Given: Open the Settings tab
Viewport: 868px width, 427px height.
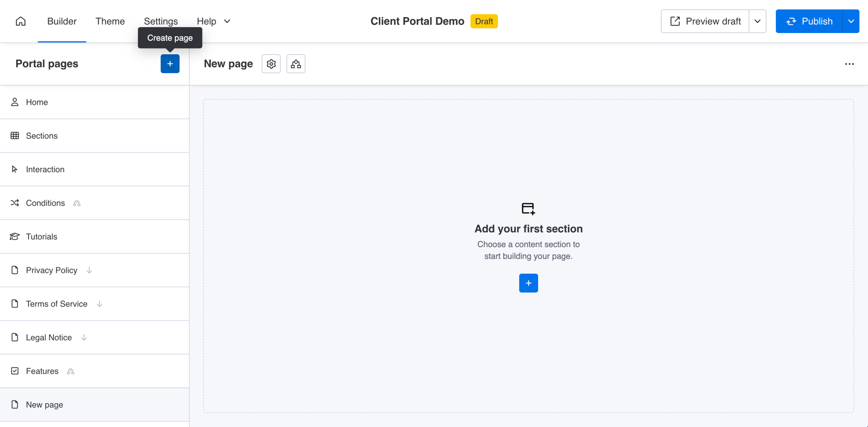Looking at the screenshot, I should 161,21.
